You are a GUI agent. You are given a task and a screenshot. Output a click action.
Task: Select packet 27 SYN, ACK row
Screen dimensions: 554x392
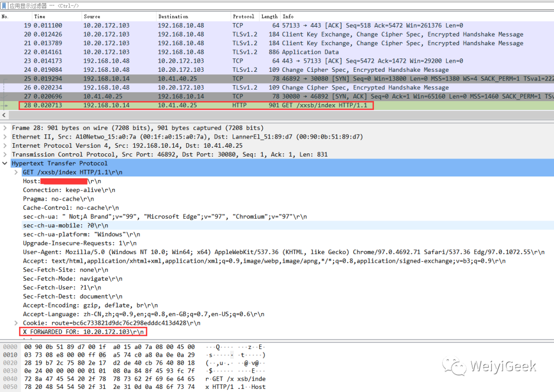pyautogui.click(x=277, y=96)
